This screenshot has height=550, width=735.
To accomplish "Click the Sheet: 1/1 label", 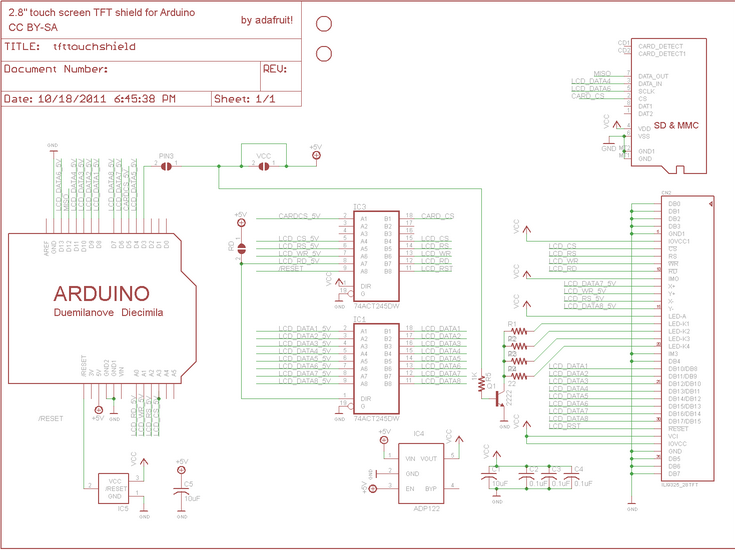I will point(245,99).
